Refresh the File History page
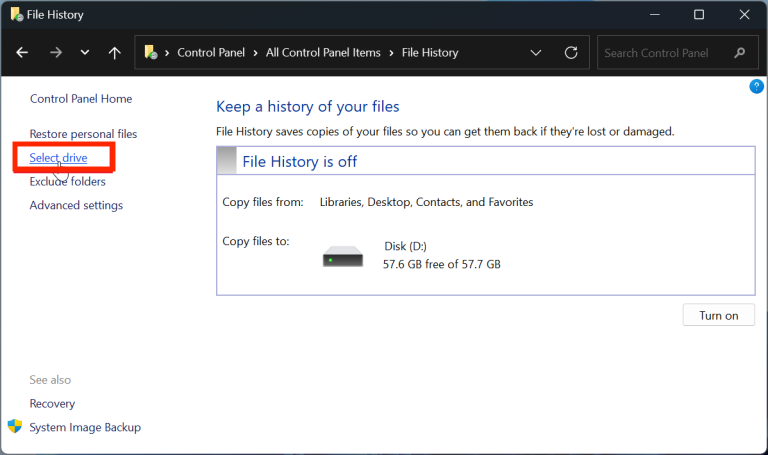Viewport: 768px width, 455px height. pos(571,52)
